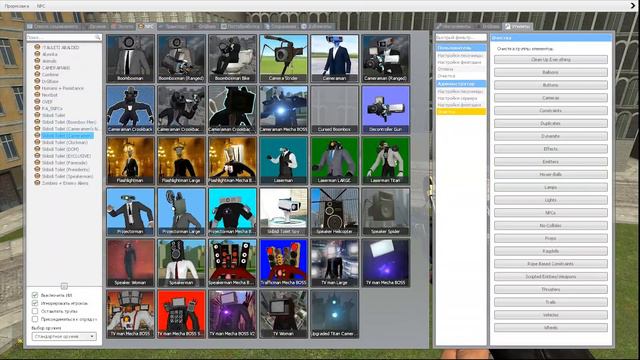The image size is (640, 360).
Task: Focus the quick filter field in utilities
Action: pos(461,37)
